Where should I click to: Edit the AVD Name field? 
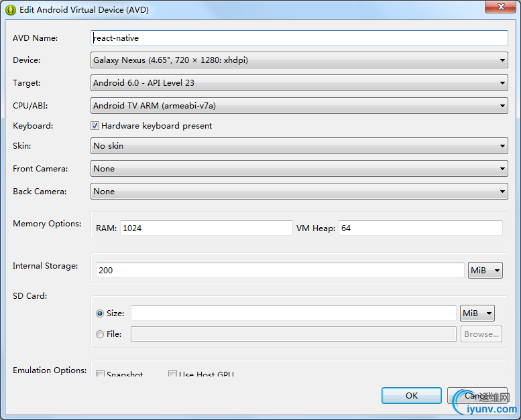(x=299, y=38)
